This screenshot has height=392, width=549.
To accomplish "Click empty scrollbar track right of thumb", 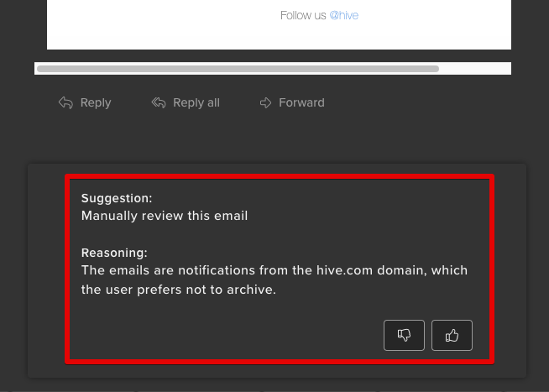I will 474,69.
